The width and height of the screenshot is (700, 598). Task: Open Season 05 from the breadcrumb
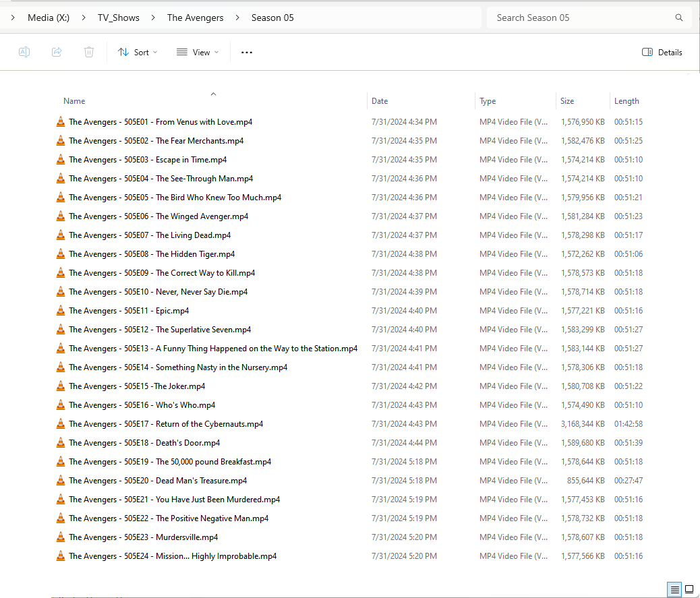click(x=272, y=18)
